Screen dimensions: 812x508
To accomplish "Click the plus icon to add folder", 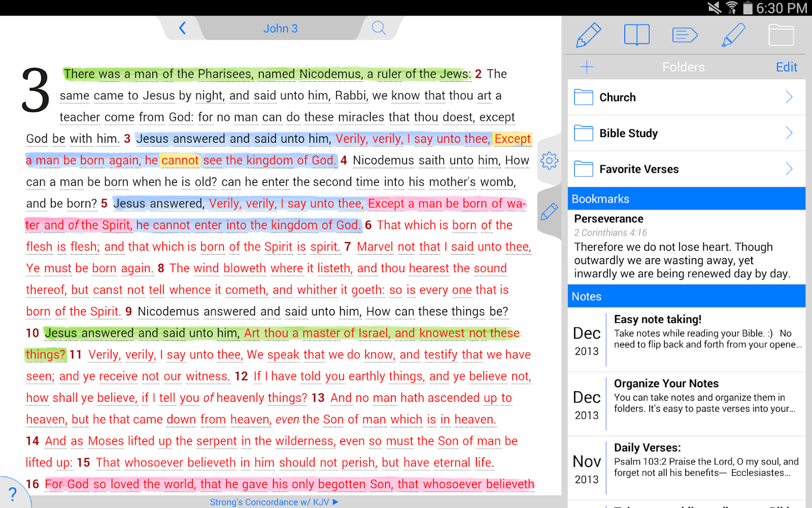I will point(586,67).
